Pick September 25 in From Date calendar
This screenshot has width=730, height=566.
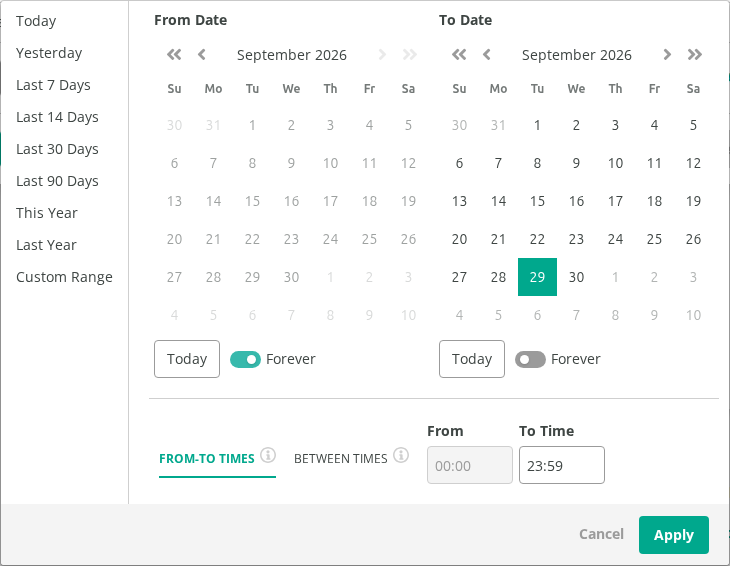click(x=369, y=239)
